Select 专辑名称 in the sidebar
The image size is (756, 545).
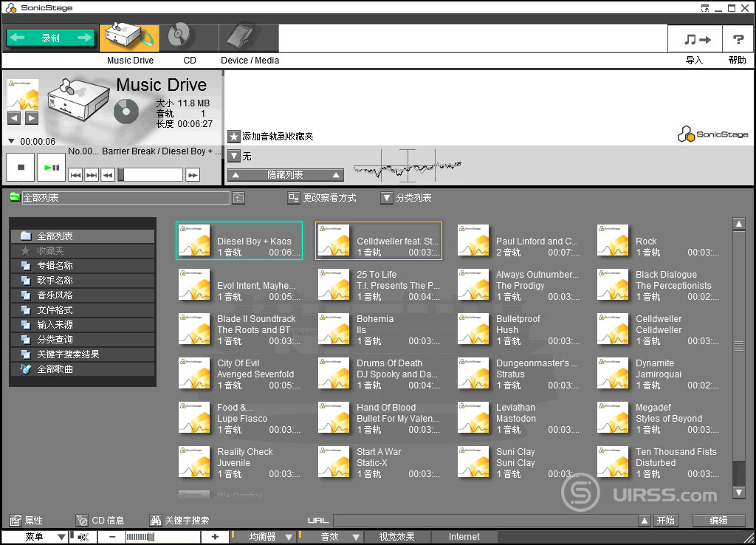(83, 266)
